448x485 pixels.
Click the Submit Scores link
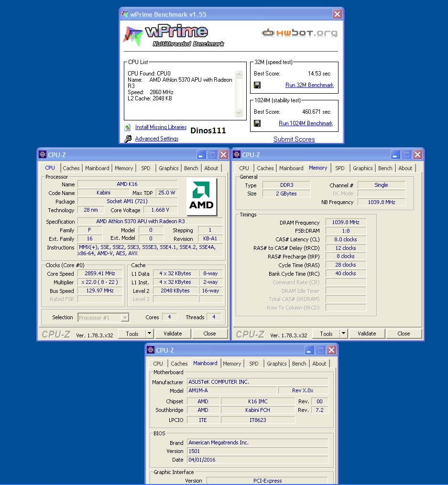pyautogui.click(x=294, y=139)
